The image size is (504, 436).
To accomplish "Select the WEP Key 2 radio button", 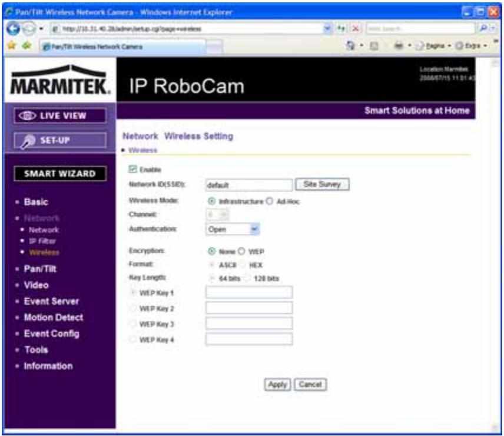I will click(132, 308).
